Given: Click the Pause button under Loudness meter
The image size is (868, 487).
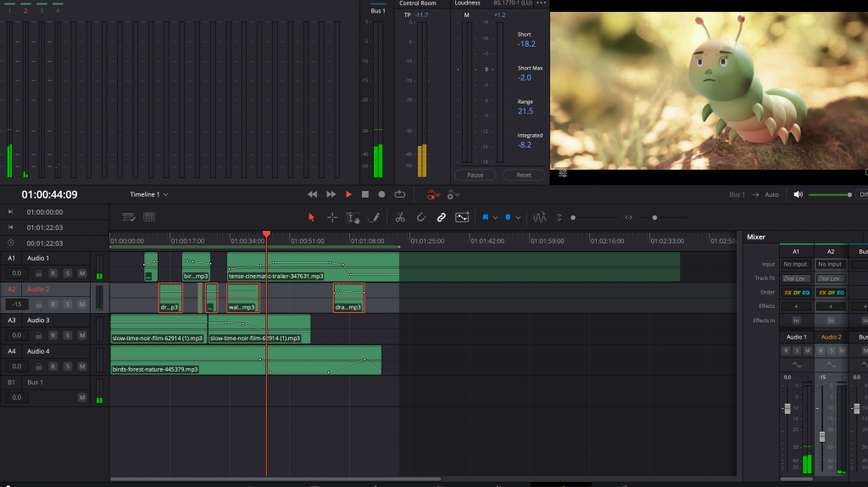Looking at the screenshot, I should (x=475, y=175).
